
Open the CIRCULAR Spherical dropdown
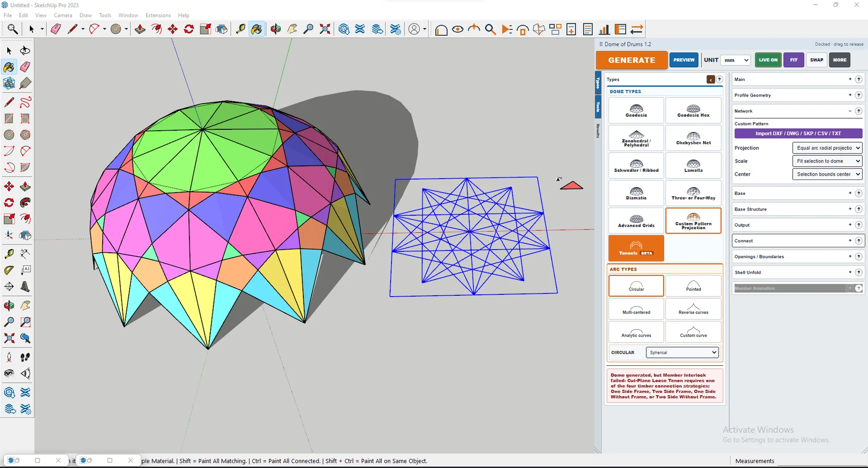pyautogui.click(x=682, y=353)
